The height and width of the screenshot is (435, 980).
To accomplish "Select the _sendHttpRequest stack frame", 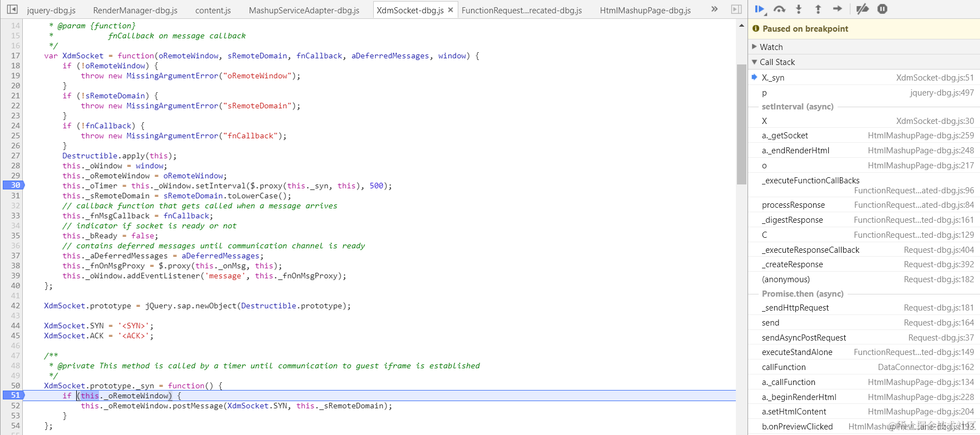I will pyautogui.click(x=863, y=308).
